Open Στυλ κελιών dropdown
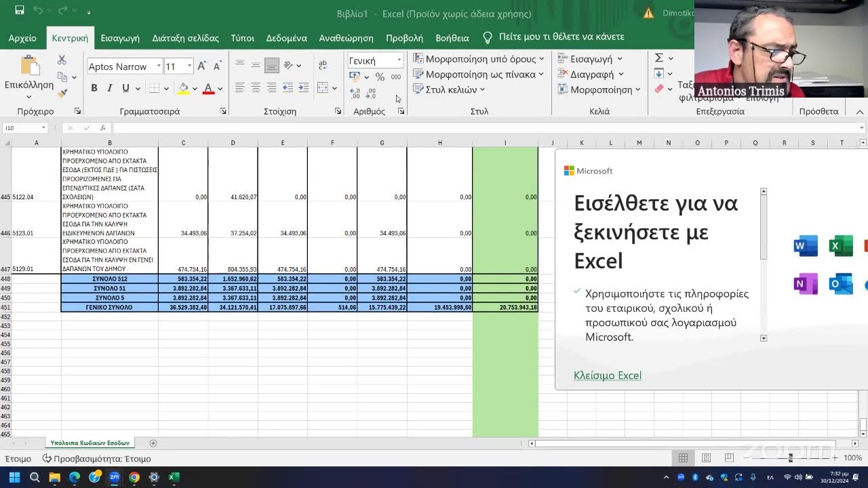868x488 pixels. coord(449,89)
